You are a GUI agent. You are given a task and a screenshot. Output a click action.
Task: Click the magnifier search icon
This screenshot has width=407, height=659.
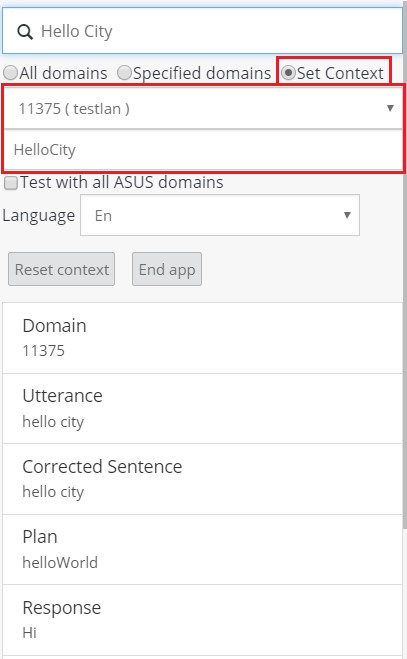pyautogui.click(x=25, y=32)
